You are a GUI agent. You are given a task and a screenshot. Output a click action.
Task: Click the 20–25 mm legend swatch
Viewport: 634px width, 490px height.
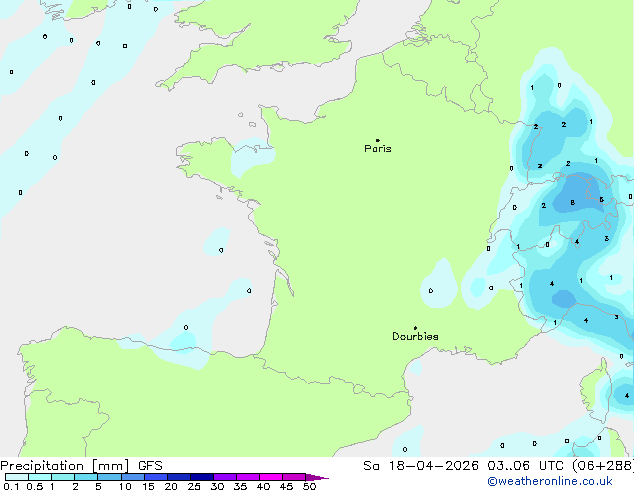178,477
